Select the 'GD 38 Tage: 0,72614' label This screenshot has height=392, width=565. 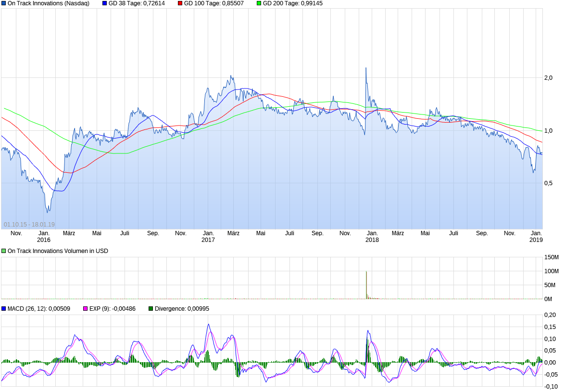coord(137,3)
